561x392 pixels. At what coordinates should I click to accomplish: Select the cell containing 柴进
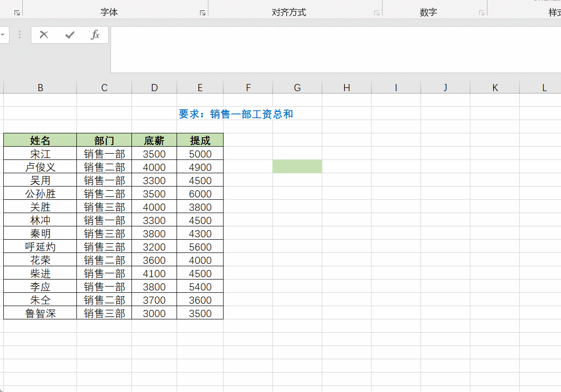pyautogui.click(x=40, y=273)
